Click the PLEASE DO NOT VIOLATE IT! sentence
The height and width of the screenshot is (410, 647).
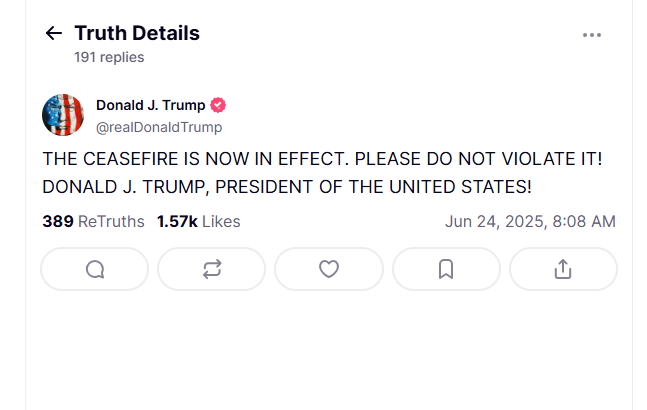[479, 159]
